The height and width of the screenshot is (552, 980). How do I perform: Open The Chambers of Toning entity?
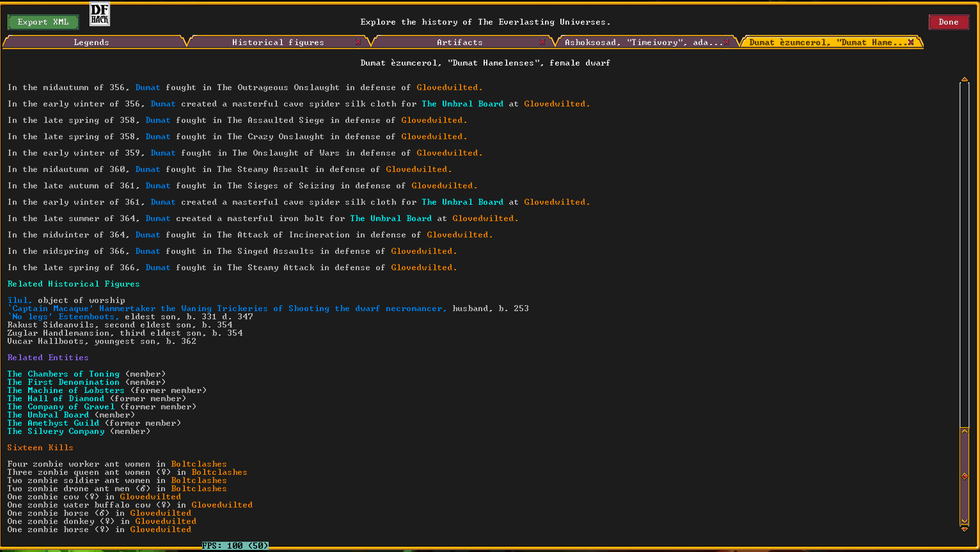(63, 374)
